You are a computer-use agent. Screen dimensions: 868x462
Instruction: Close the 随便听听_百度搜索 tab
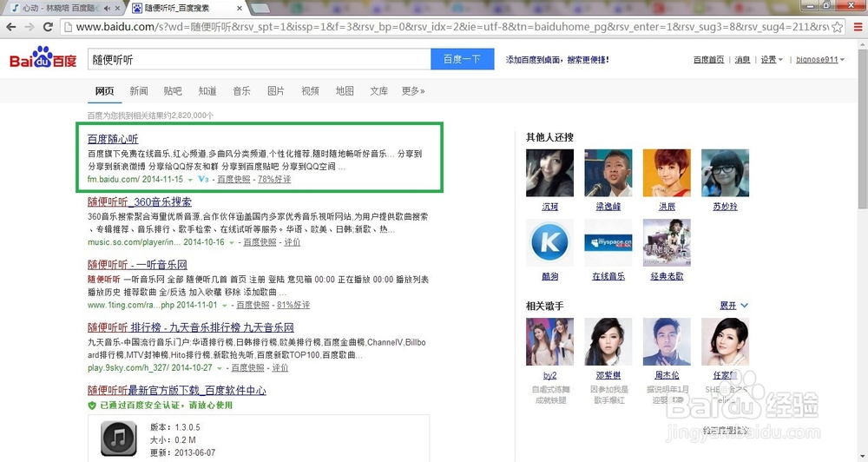[x=240, y=8]
